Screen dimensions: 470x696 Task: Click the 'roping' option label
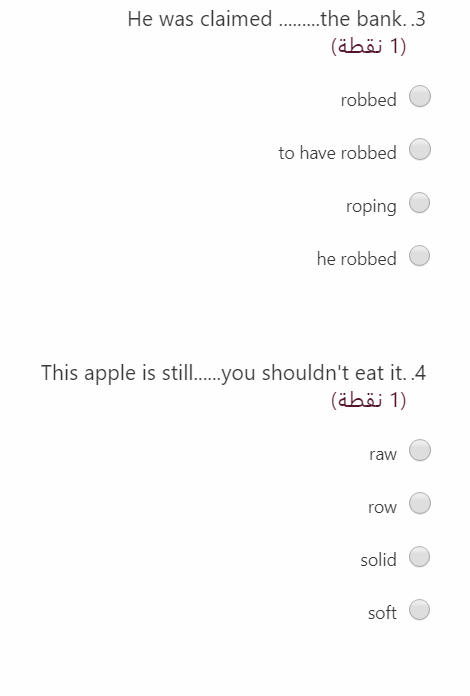(371, 206)
